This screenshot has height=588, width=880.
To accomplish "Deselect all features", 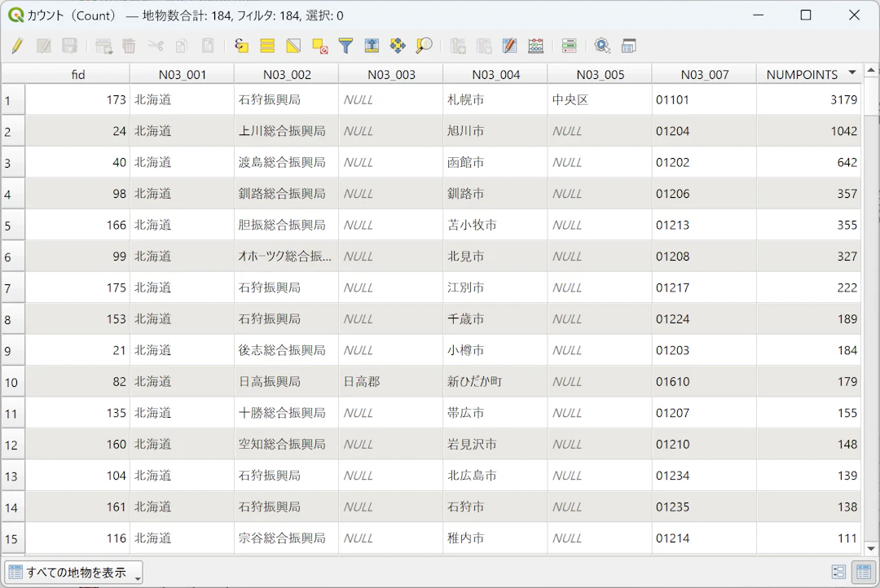I will pyautogui.click(x=319, y=46).
